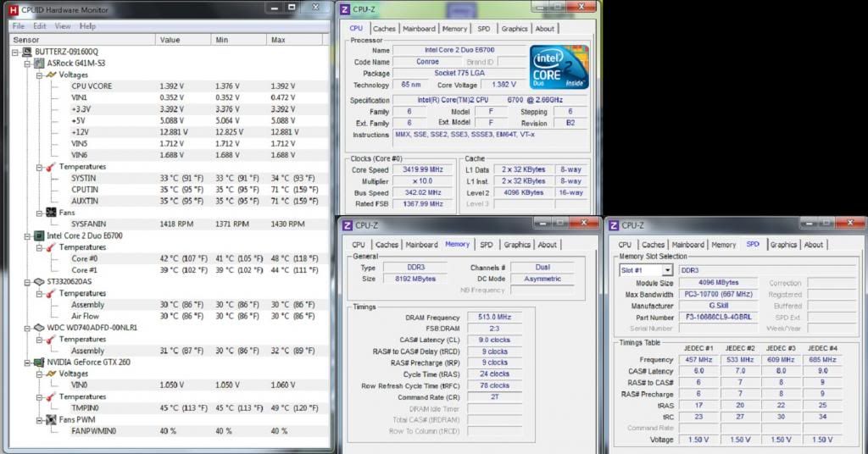Click the Fans PWM icon under GTX 260

pos(51,420)
